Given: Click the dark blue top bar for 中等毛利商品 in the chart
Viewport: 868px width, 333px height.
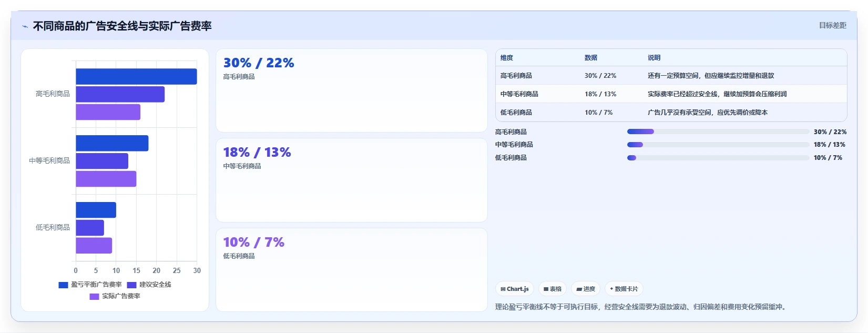Looking at the screenshot, I should (112, 143).
